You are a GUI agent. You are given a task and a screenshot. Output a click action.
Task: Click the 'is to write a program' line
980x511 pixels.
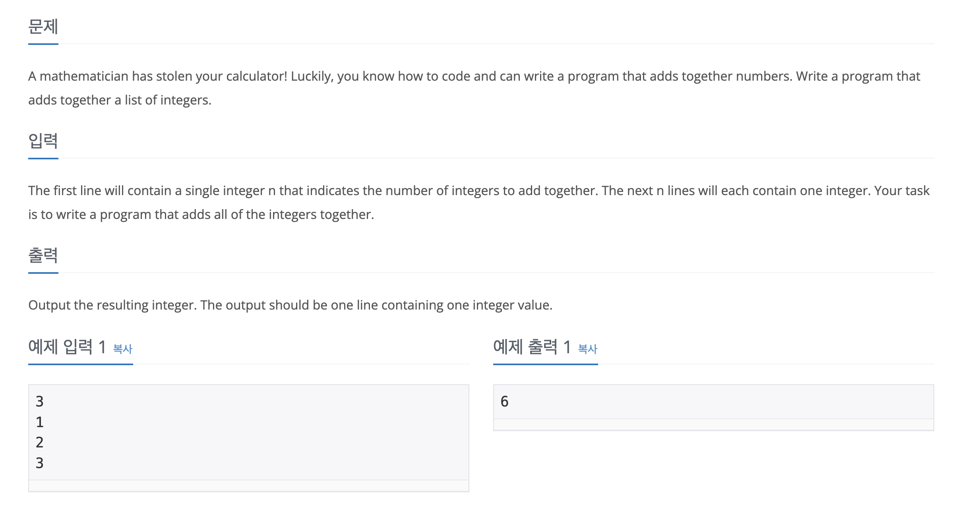click(x=201, y=215)
